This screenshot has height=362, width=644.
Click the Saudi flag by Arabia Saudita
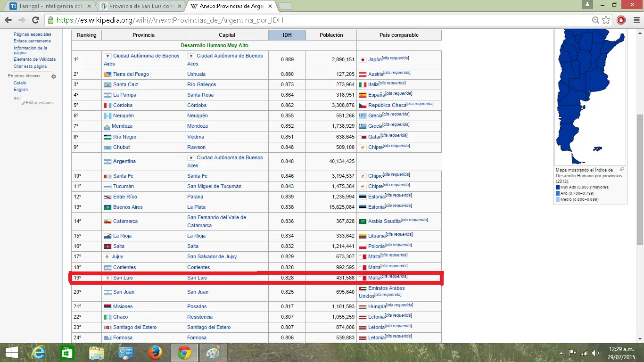pyautogui.click(x=363, y=222)
